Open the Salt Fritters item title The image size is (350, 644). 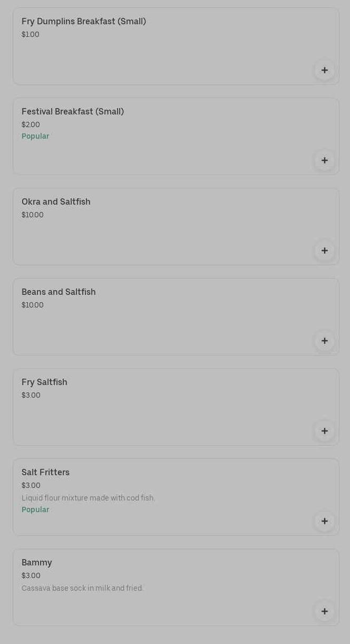tap(45, 473)
